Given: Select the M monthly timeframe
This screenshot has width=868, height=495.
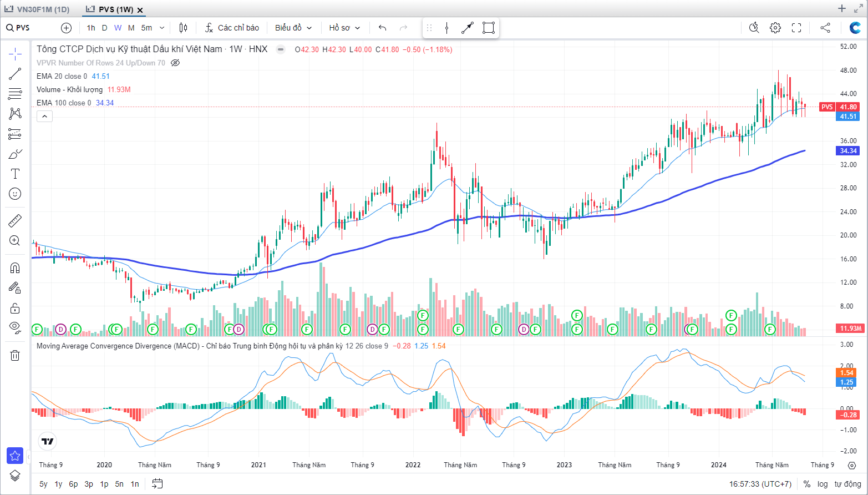Looking at the screenshot, I should tap(131, 28).
